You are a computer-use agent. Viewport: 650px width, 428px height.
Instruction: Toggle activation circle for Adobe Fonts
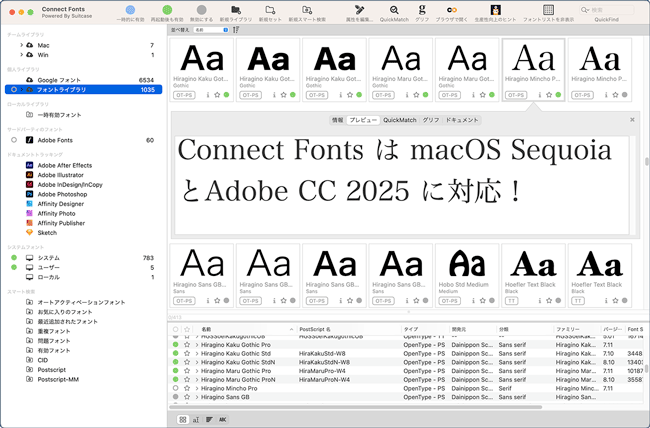[14, 140]
